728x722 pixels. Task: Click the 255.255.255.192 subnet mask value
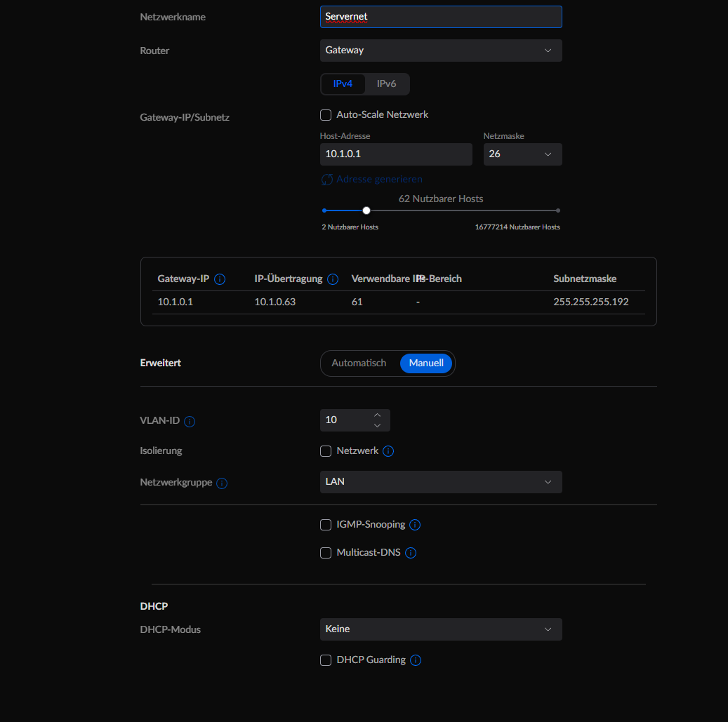click(x=590, y=302)
